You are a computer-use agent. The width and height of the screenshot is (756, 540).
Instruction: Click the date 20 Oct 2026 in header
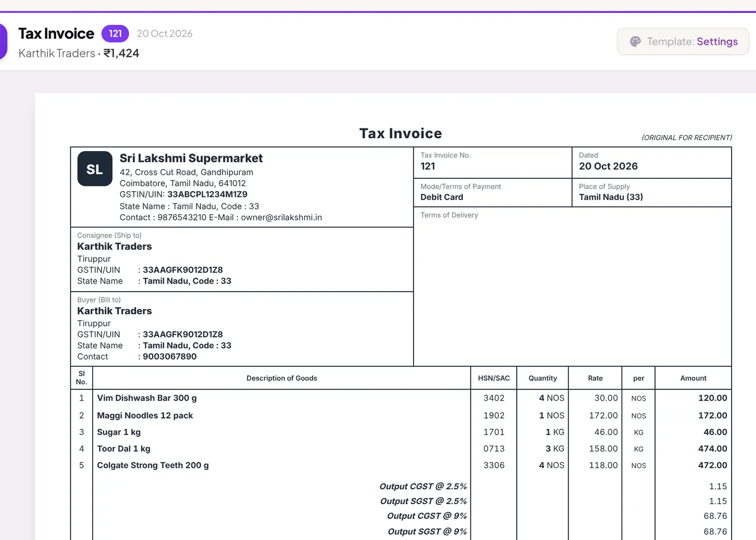coord(165,33)
